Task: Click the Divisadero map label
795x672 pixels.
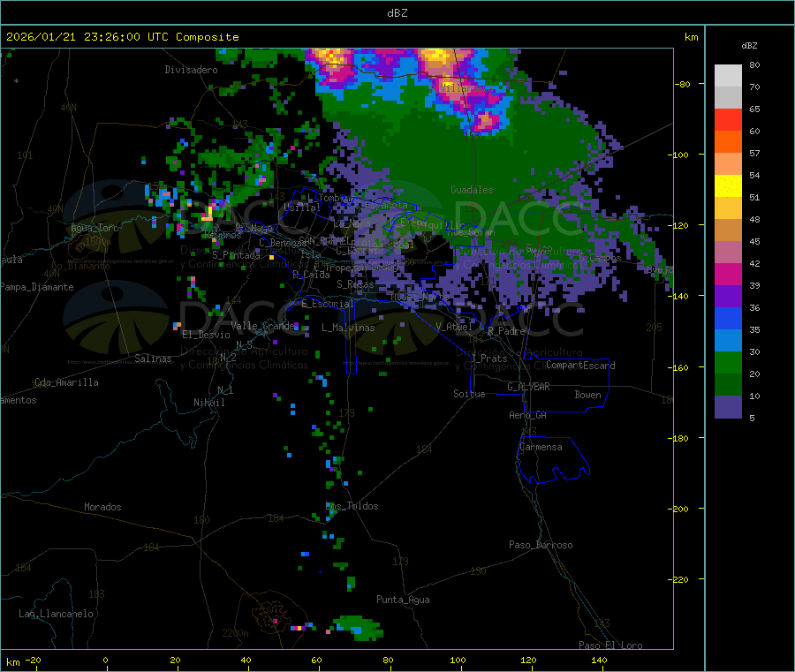Action: [191, 70]
